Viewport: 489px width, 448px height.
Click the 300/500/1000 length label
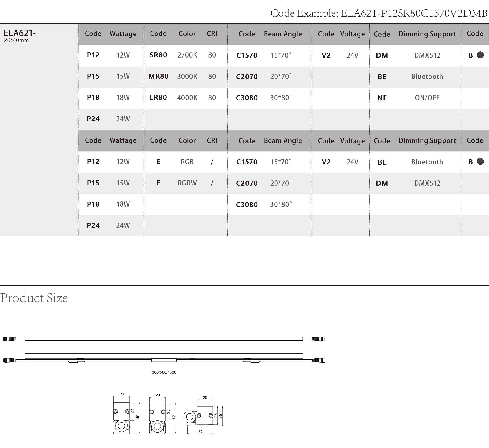click(x=164, y=372)
